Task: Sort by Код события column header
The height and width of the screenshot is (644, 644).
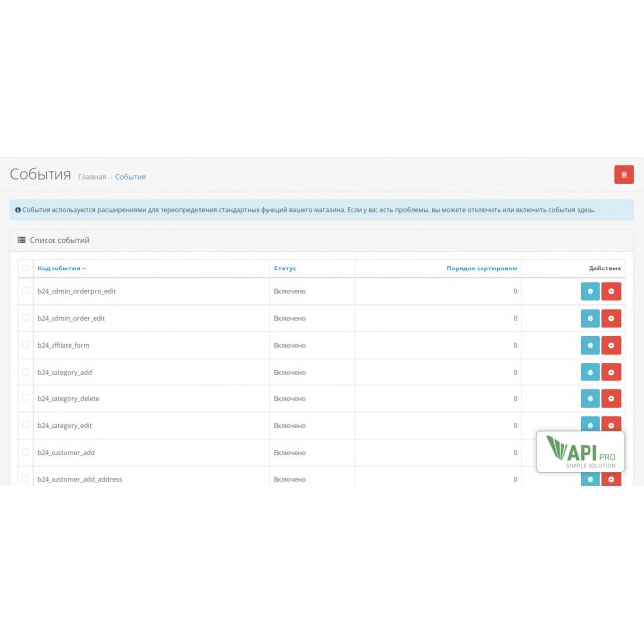Action: 60,268
